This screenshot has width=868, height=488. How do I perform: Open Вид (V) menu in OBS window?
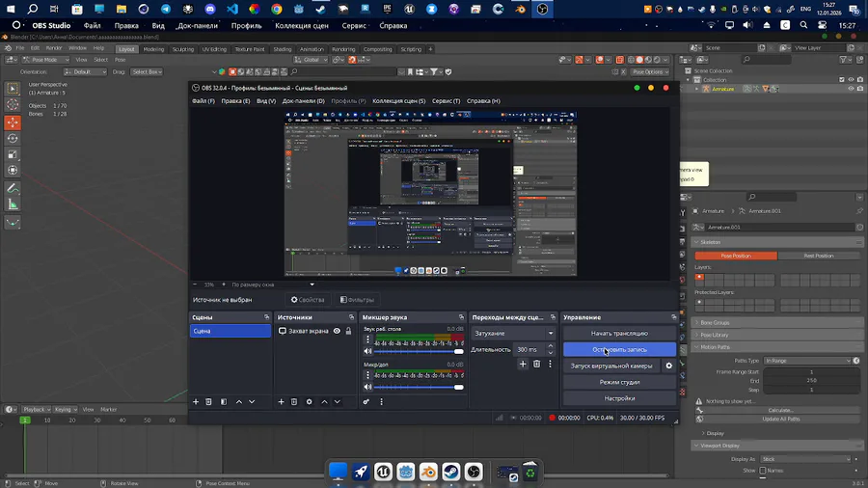click(x=266, y=100)
